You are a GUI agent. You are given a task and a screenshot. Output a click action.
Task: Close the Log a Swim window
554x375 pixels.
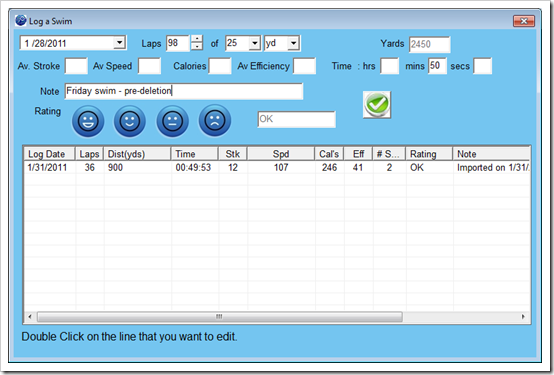(524, 21)
